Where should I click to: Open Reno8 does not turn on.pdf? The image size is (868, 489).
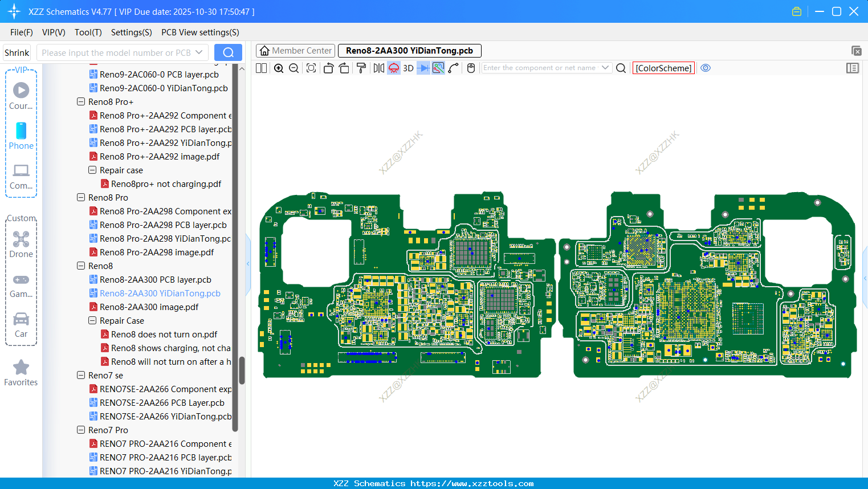tap(164, 335)
